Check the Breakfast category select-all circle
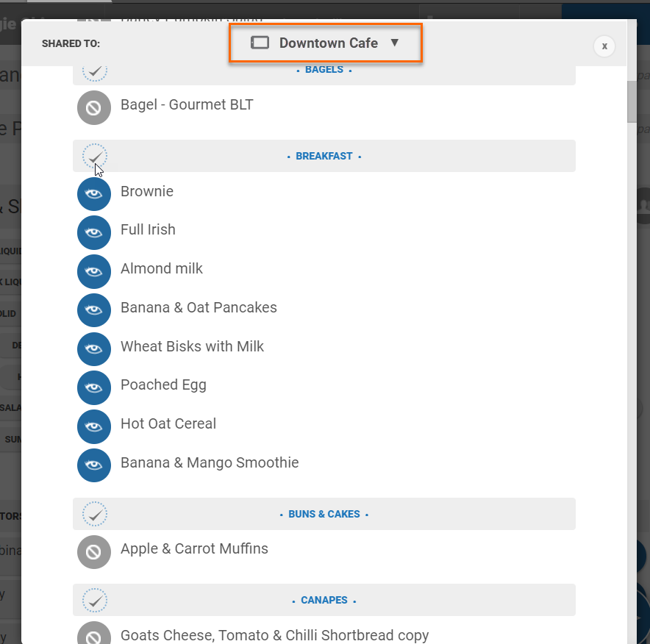650x644 pixels. [x=94, y=156]
